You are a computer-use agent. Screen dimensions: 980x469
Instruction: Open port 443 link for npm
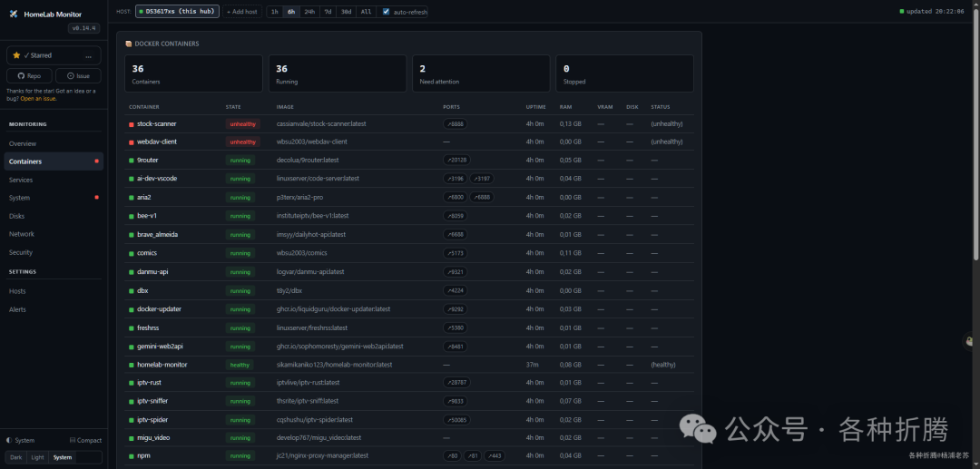(495, 456)
